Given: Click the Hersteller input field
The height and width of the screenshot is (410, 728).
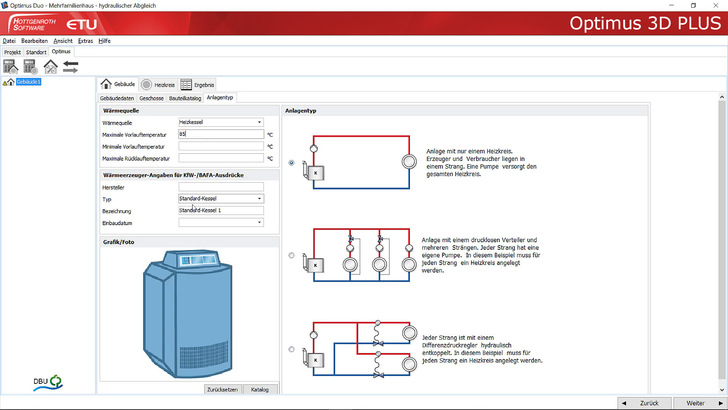Looking at the screenshot, I should coord(220,187).
